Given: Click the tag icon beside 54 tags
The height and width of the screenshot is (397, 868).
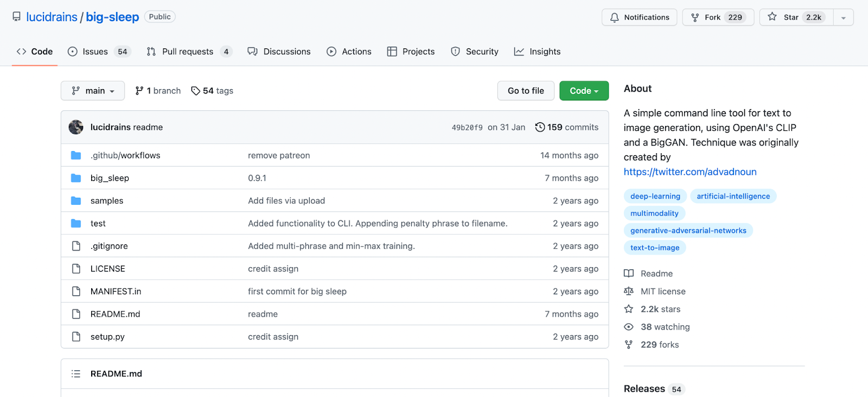Looking at the screenshot, I should [196, 91].
